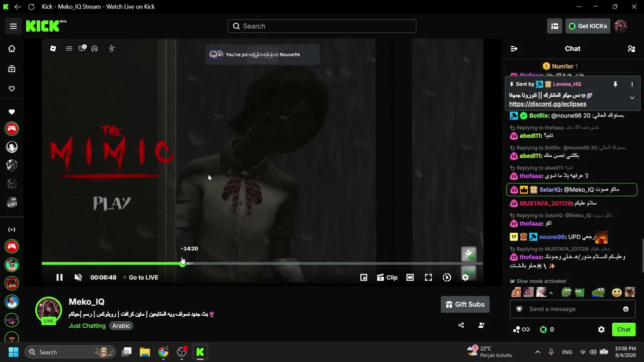Open the emoji picker in message box
The height and width of the screenshot is (362, 644).
(x=626, y=309)
